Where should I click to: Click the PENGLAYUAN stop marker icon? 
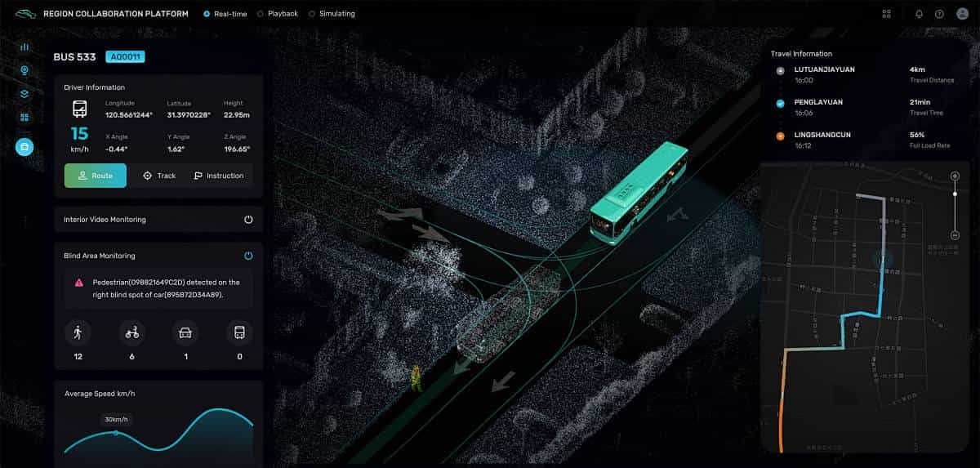[780, 104]
